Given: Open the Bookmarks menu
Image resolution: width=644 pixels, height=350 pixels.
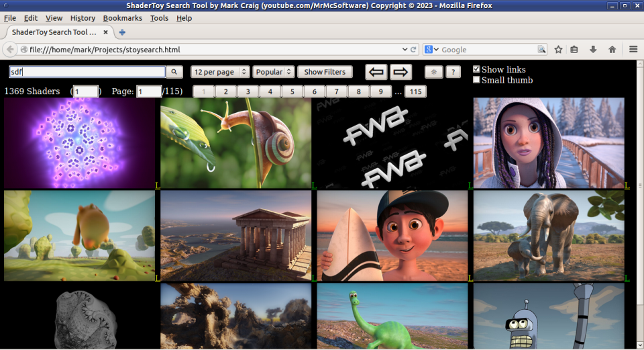Looking at the screenshot, I should click(122, 18).
